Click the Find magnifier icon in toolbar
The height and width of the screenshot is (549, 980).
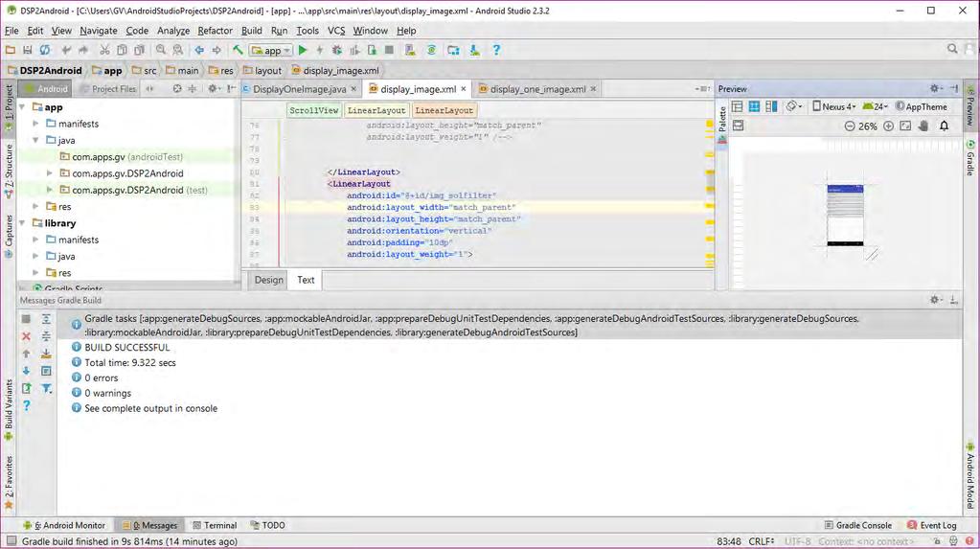tap(161, 50)
